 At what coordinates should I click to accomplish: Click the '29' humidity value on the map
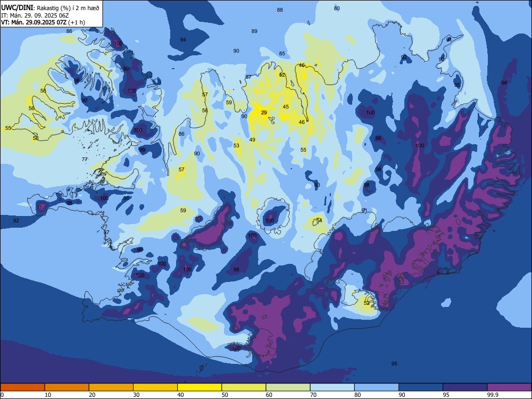(264, 113)
